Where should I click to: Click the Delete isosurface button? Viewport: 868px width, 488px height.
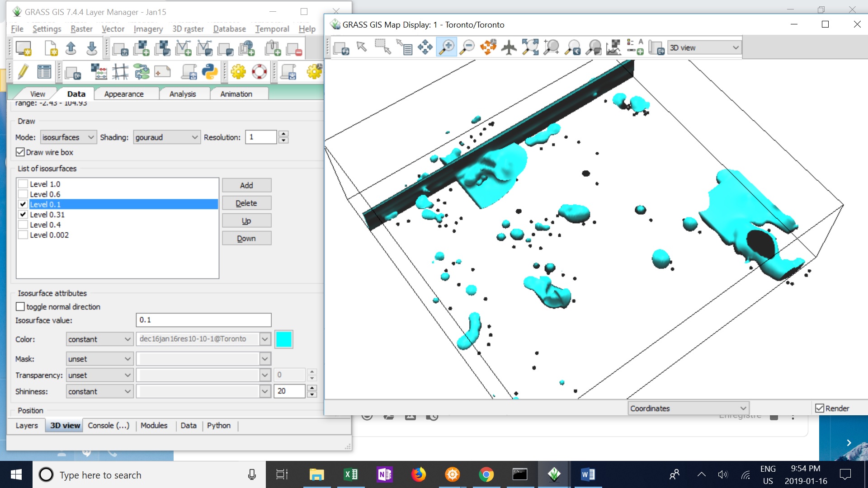[246, 203]
